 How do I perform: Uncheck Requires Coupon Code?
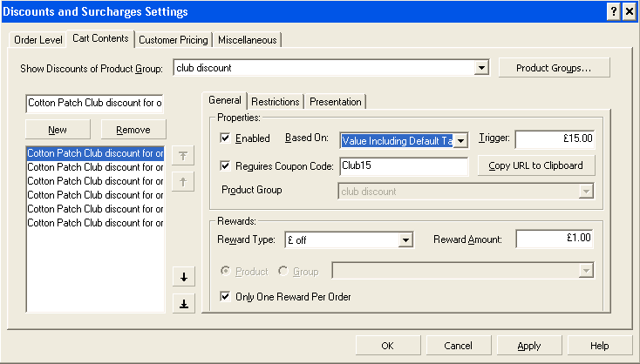click(x=225, y=166)
